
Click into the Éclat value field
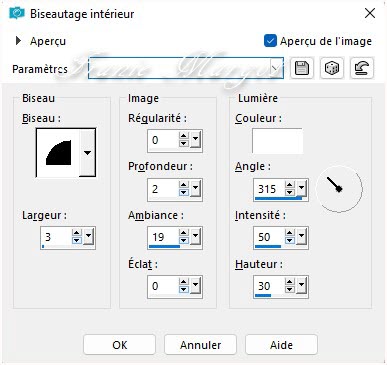pos(163,286)
